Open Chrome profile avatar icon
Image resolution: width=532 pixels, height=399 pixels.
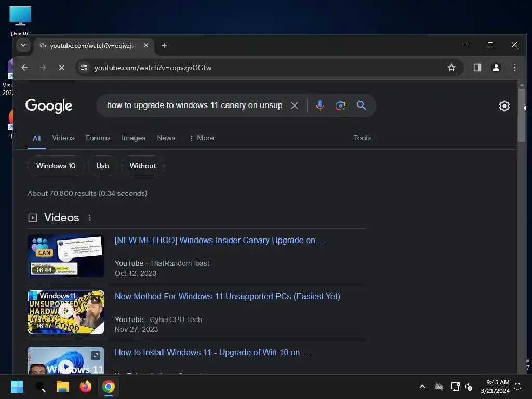click(x=496, y=68)
